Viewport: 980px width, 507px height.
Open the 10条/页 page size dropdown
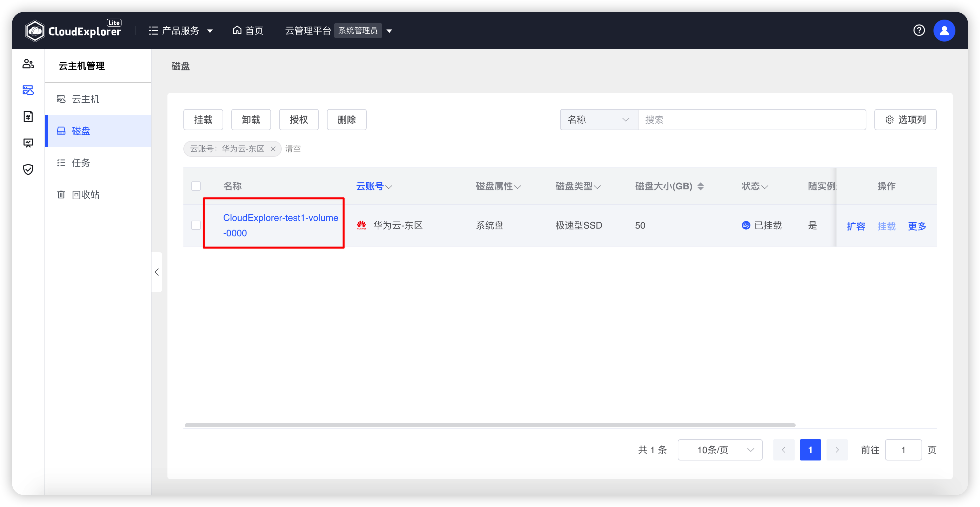pyautogui.click(x=720, y=450)
